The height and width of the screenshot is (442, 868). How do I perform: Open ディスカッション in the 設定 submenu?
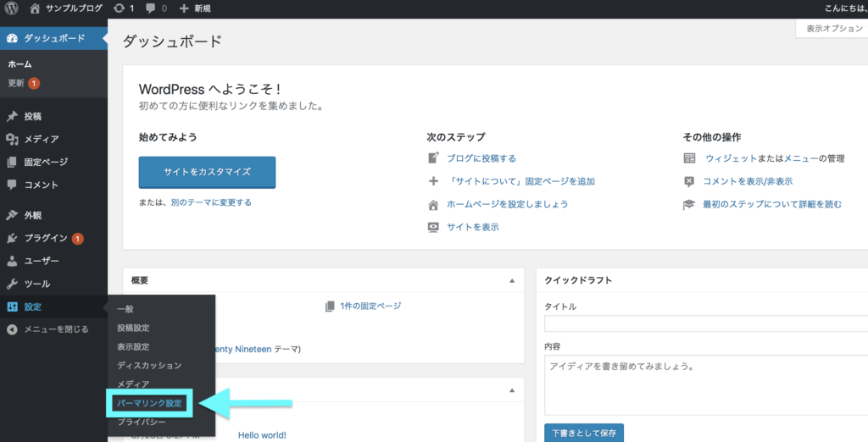[149, 366]
